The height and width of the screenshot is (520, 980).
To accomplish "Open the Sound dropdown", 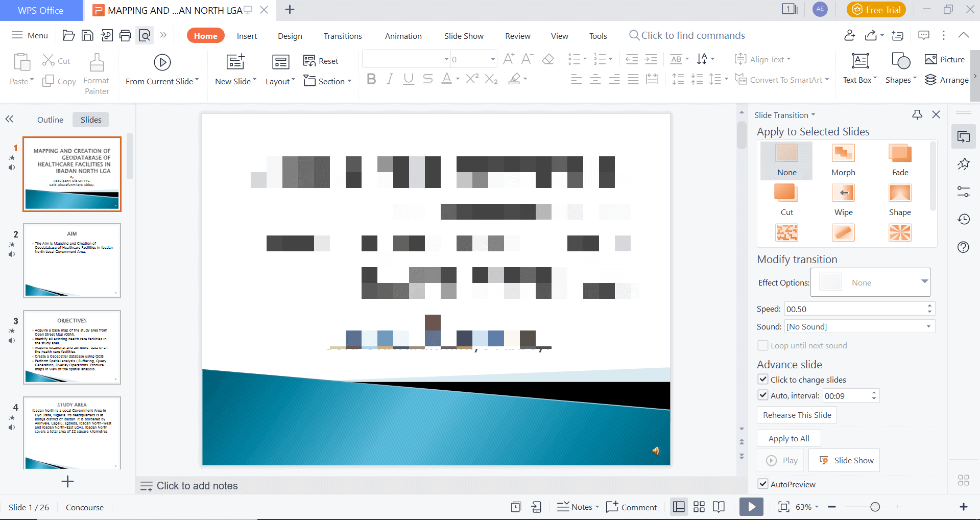I will (929, 326).
